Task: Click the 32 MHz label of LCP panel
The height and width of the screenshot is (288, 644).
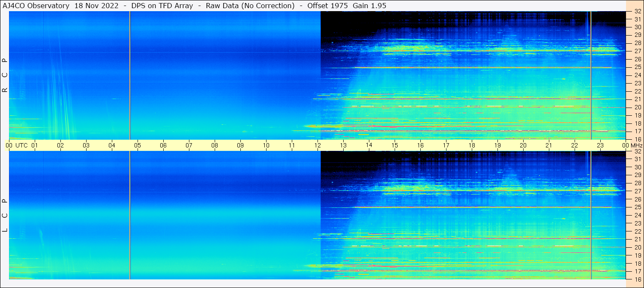Action: click(x=638, y=151)
